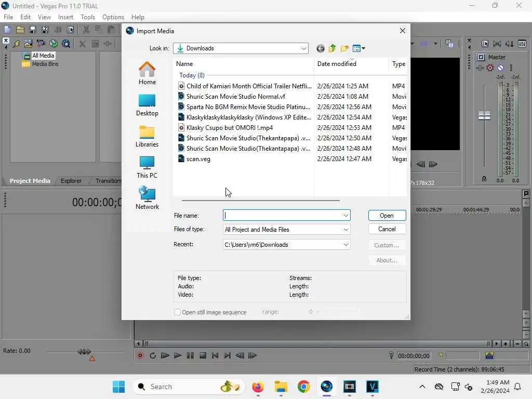The image size is (532, 399).
Task: Select Shuric Scan Movie Studio Normal.vf file
Action: coord(236,96)
